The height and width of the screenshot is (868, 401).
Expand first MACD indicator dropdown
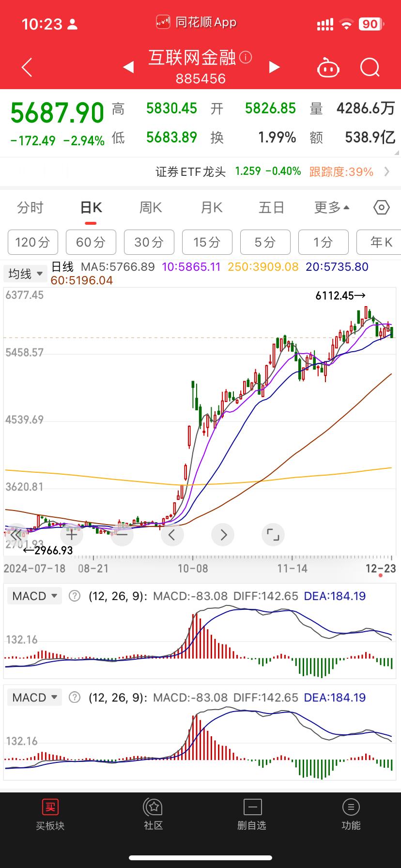(34, 596)
